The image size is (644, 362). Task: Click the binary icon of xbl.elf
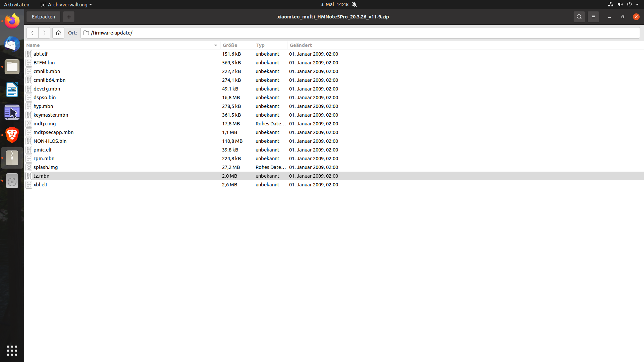[x=29, y=185]
